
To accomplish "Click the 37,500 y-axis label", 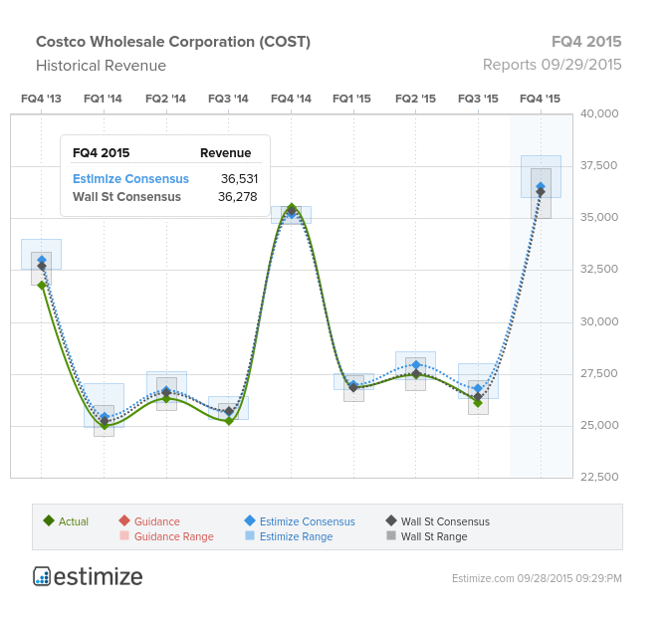I will pos(599,165).
